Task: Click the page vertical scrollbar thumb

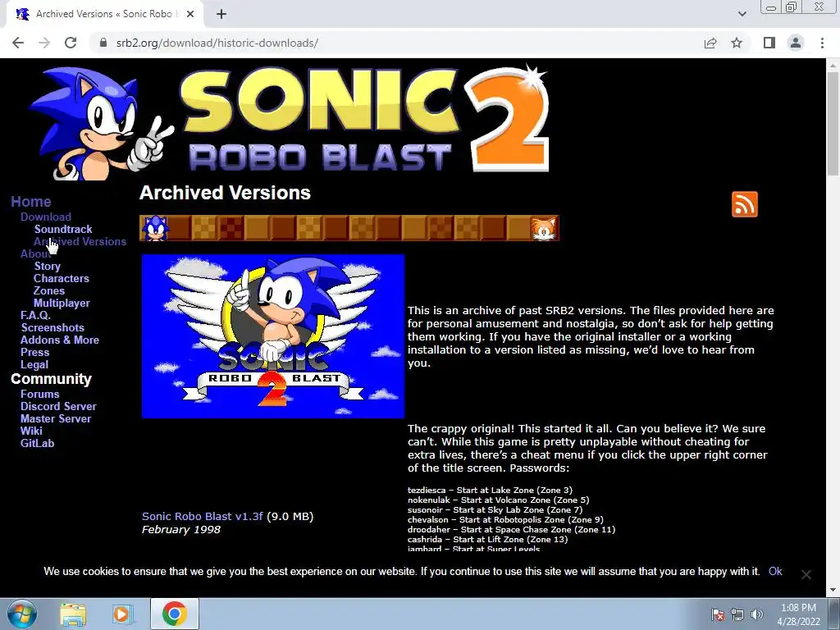Action: [x=833, y=123]
